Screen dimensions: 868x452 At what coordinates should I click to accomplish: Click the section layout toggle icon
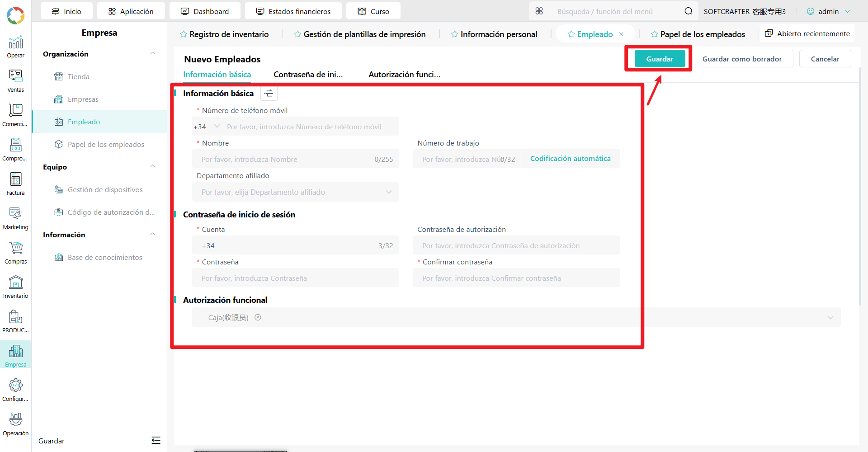pyautogui.click(x=269, y=94)
